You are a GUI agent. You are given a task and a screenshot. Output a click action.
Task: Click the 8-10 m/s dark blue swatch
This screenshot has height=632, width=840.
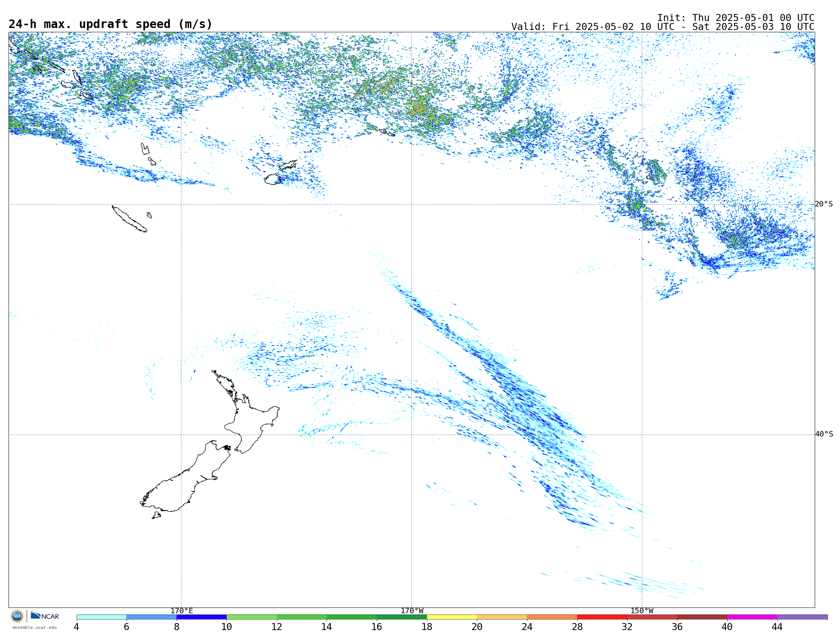pos(201,617)
